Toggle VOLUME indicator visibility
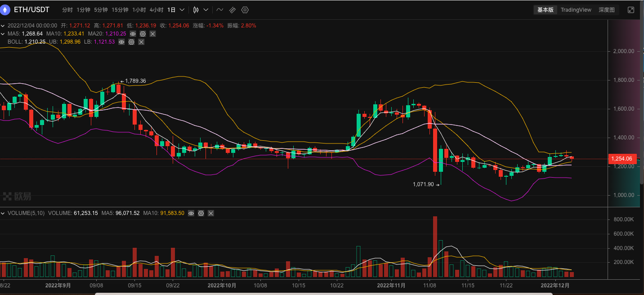 [191, 213]
